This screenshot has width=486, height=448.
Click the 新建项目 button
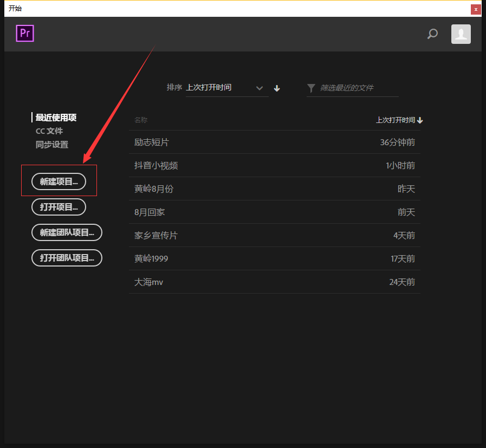pyautogui.click(x=59, y=181)
